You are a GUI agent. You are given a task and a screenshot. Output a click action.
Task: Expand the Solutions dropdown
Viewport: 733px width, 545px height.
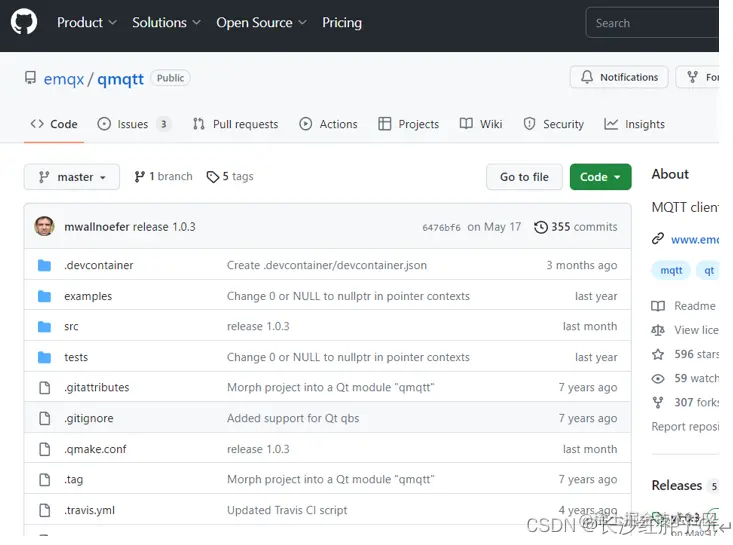[166, 22]
